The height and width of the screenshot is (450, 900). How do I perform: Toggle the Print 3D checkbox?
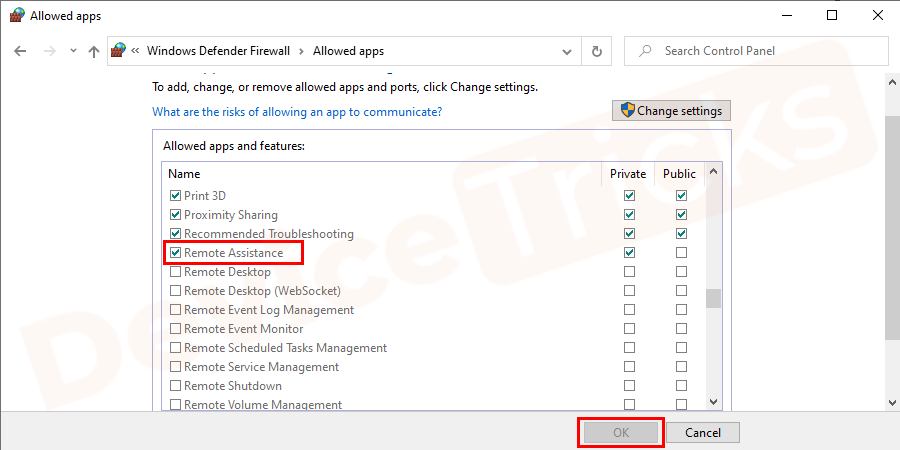[176, 196]
